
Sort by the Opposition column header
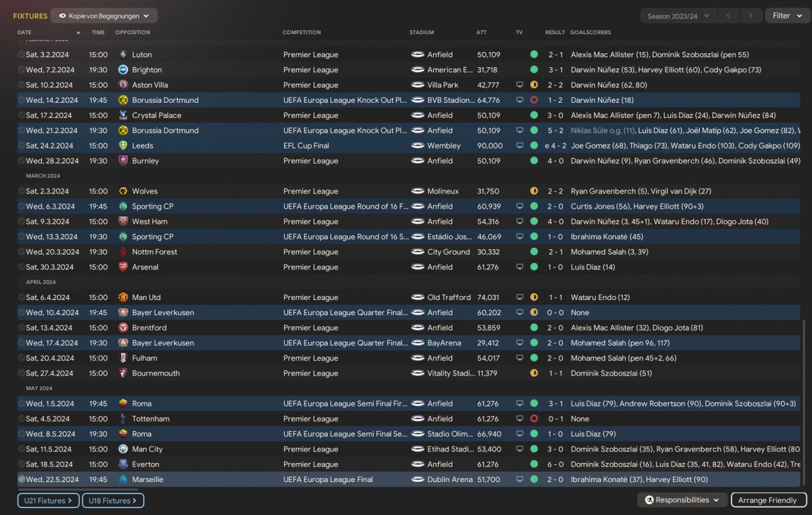(x=133, y=32)
